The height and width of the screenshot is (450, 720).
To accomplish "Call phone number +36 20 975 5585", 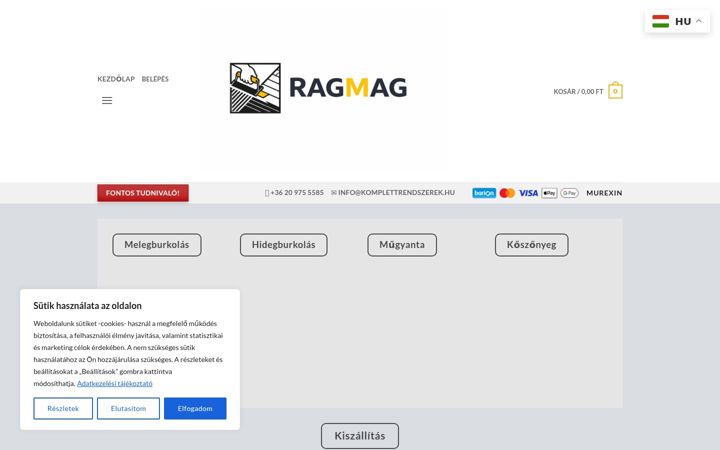I will pyautogui.click(x=297, y=192).
